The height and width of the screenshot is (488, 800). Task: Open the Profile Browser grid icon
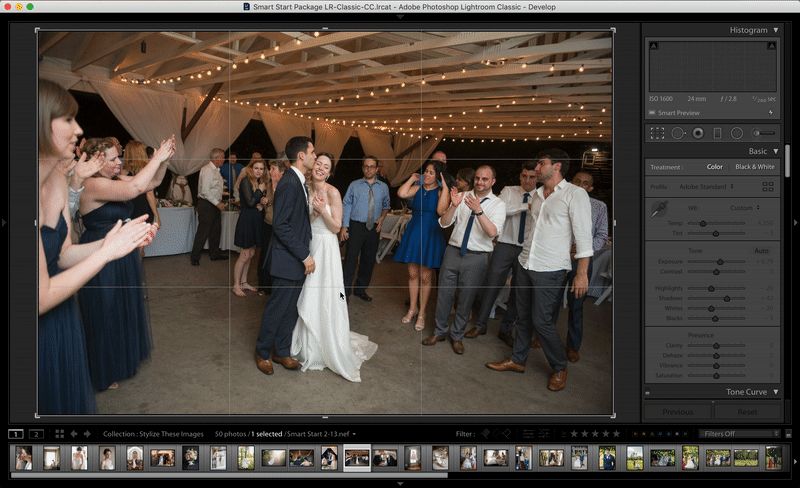click(768, 186)
